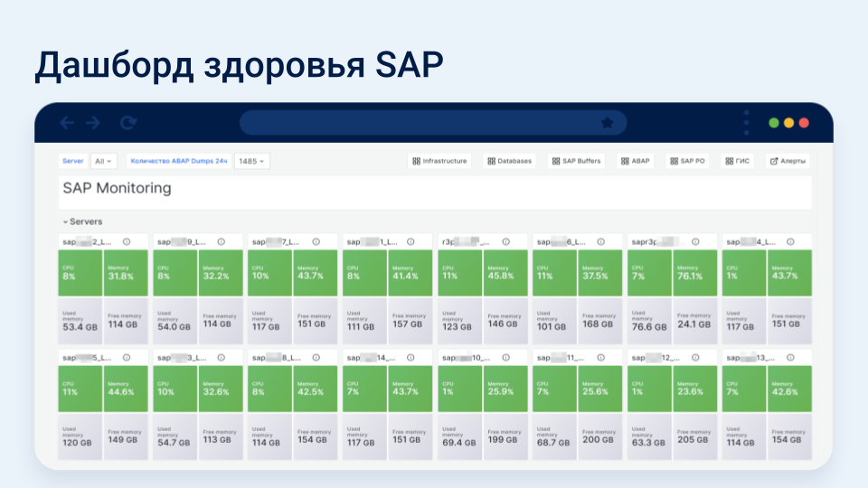Reload the page with the refresh icon
This screenshot has height=488, width=868.
(x=128, y=123)
